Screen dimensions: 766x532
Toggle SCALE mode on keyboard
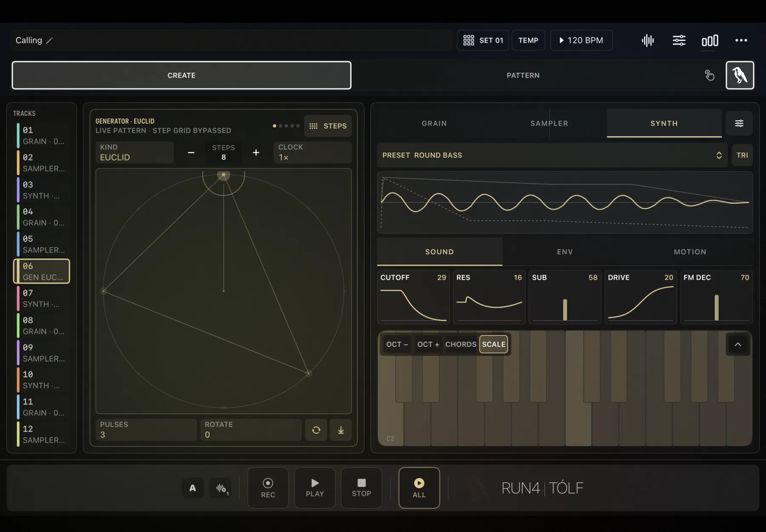click(494, 344)
